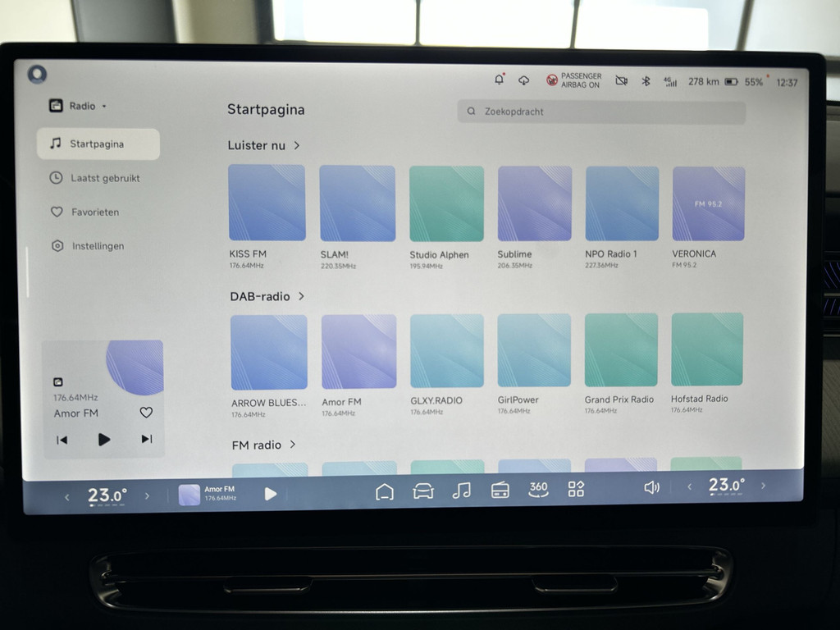Open the home icon in bottom dock
Screen dimensions: 840x630
pos(384,491)
